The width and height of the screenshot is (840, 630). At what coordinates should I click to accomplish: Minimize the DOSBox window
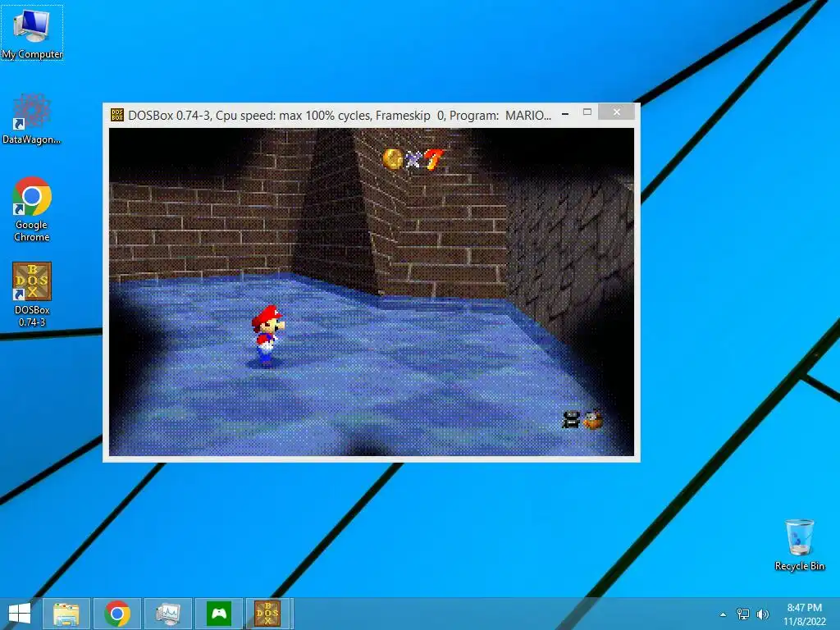point(565,114)
